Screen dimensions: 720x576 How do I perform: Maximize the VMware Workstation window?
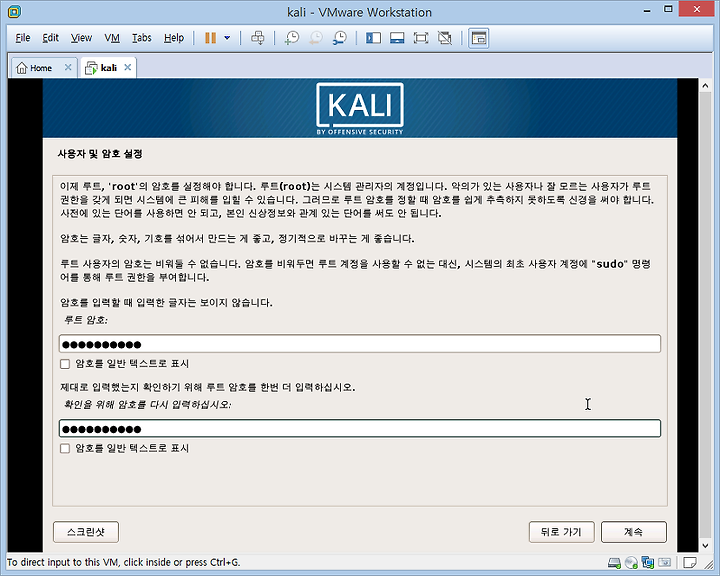pyautogui.click(x=668, y=9)
